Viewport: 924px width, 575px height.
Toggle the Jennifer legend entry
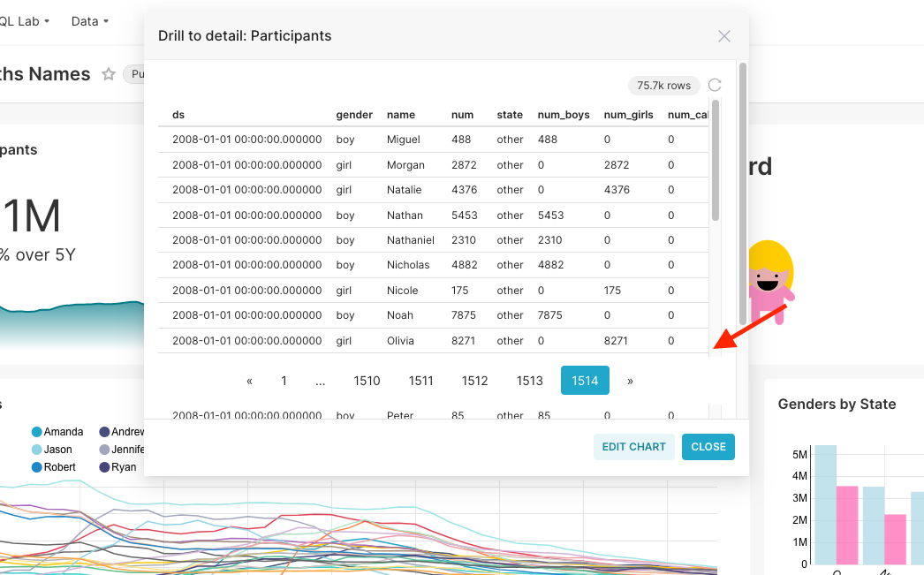[121, 450]
